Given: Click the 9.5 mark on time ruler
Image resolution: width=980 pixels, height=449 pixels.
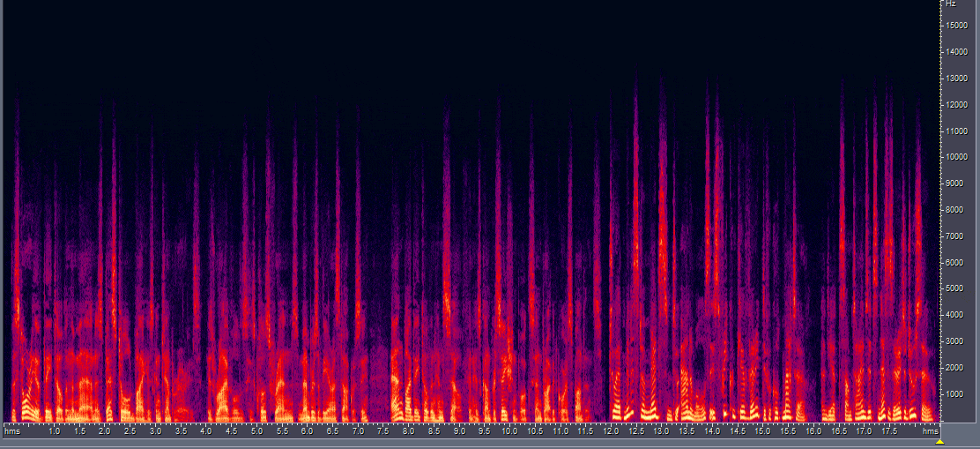Looking at the screenshot, I should [485, 431].
